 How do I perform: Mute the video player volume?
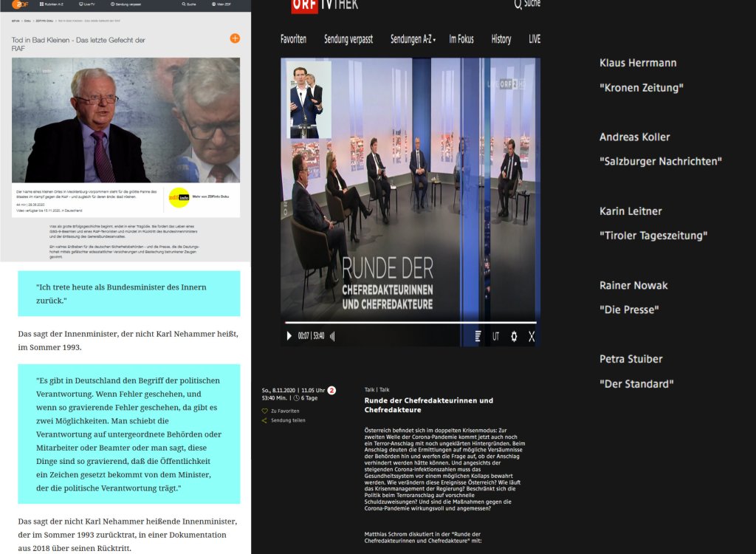[x=332, y=336]
